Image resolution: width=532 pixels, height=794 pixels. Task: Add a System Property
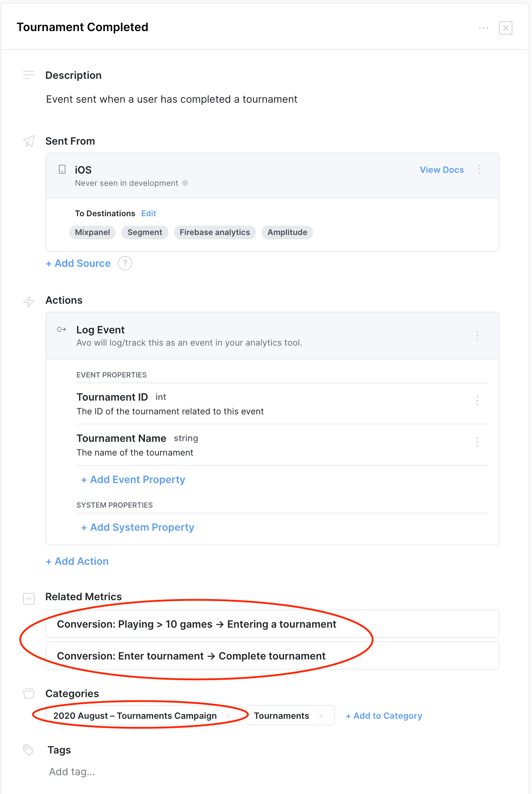tap(138, 528)
